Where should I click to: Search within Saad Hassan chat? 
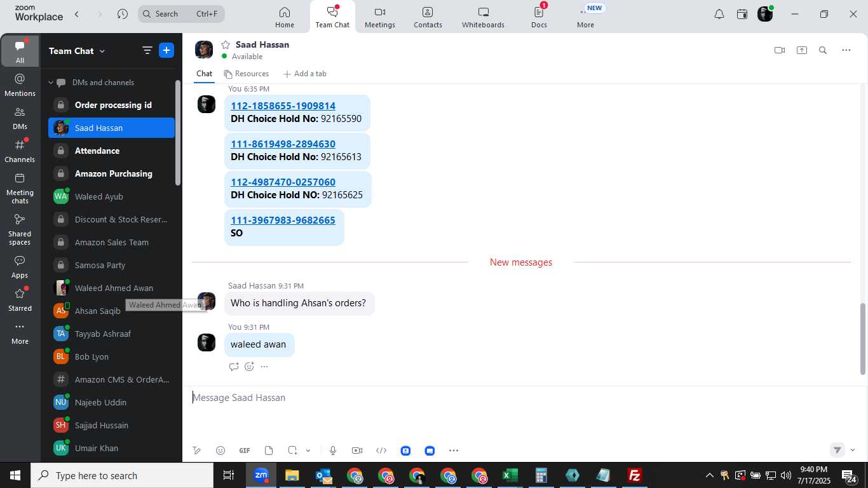[823, 50]
